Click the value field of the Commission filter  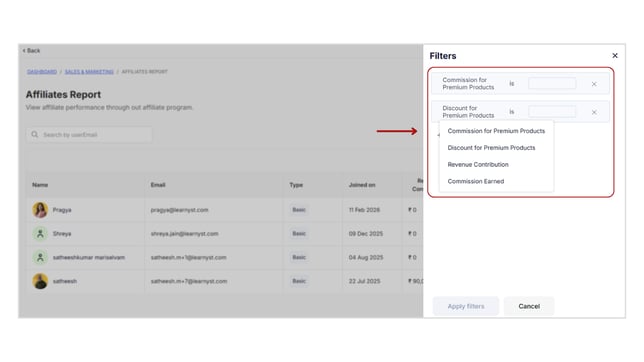[x=552, y=83]
